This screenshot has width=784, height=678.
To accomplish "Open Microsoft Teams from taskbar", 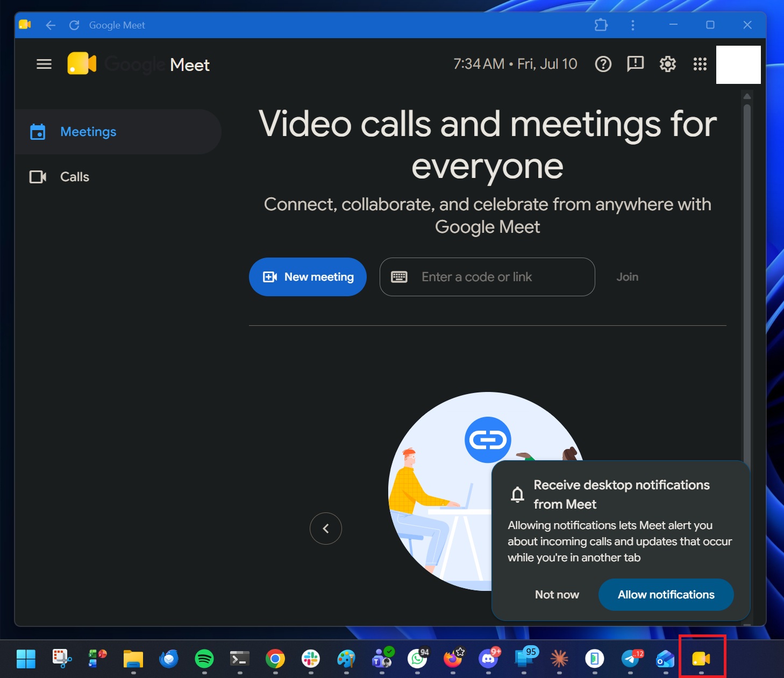I will tap(382, 659).
